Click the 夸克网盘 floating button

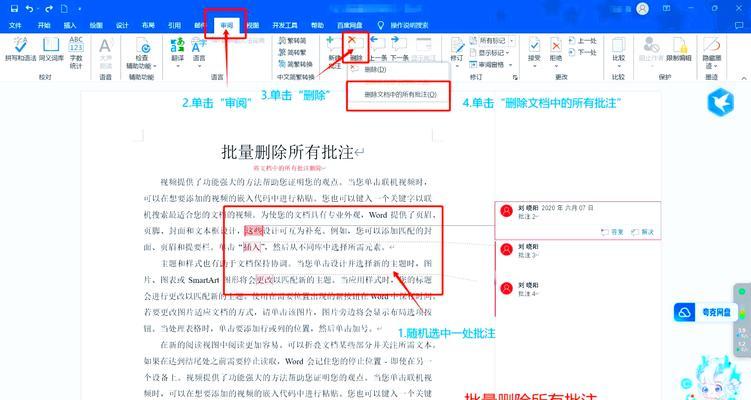[x=705, y=312]
